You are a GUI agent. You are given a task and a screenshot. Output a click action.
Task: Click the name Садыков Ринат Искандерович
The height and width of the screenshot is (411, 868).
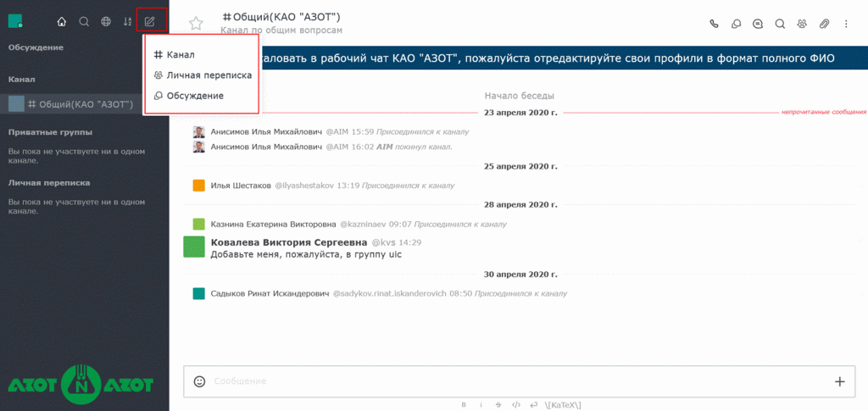[x=270, y=293]
